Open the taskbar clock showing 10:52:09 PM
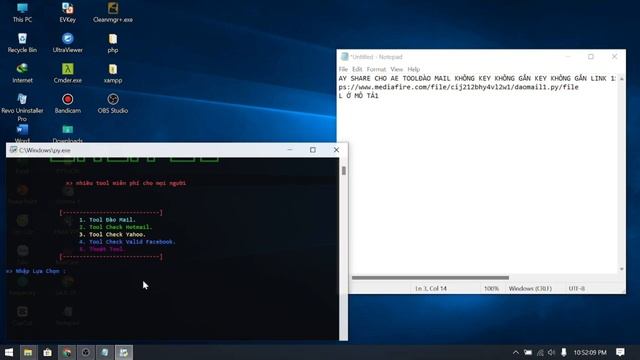 [x=590, y=352]
